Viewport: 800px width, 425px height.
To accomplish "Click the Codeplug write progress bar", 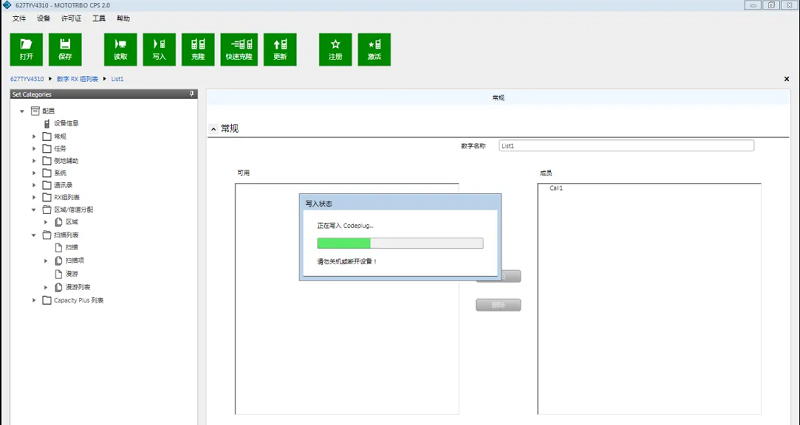I will [400, 243].
